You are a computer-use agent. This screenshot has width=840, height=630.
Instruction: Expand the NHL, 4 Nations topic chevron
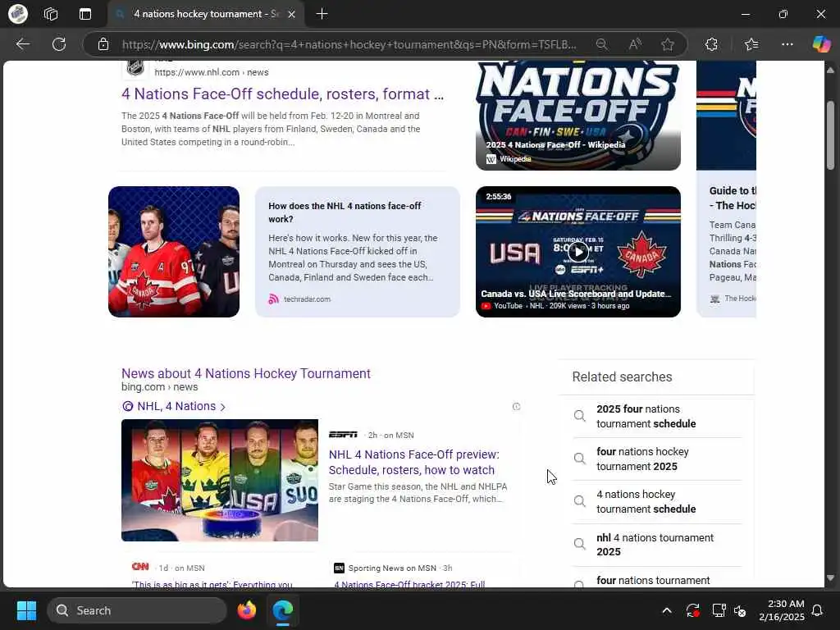point(223,407)
